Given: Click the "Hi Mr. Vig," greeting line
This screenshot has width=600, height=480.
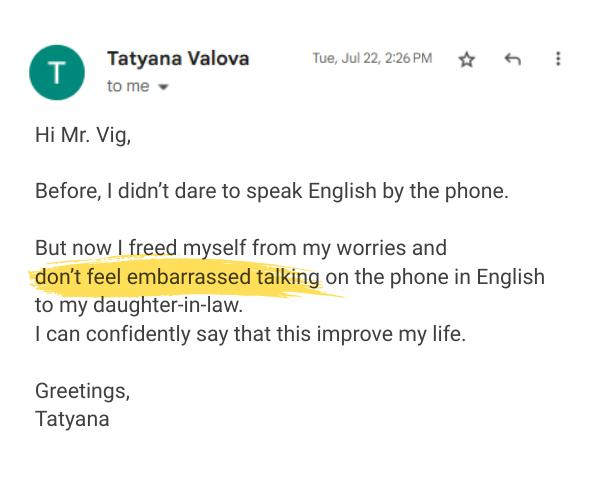Looking at the screenshot, I should [x=83, y=134].
